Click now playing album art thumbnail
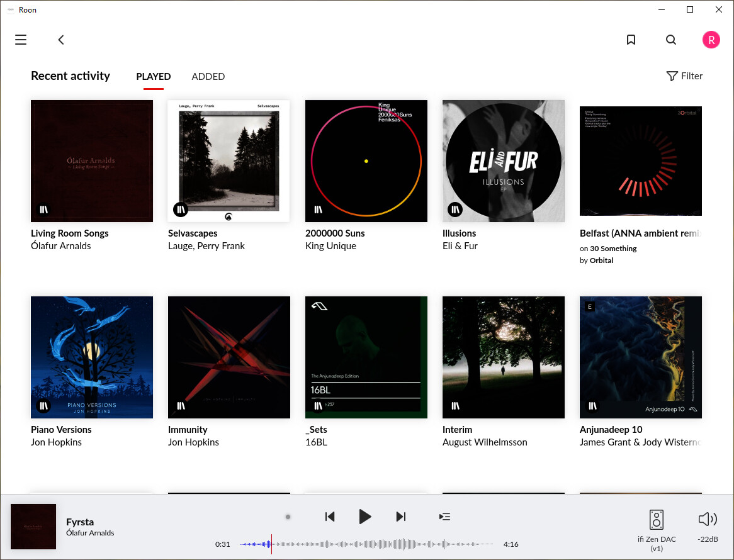Screen dimensions: 734x560 [33, 526]
